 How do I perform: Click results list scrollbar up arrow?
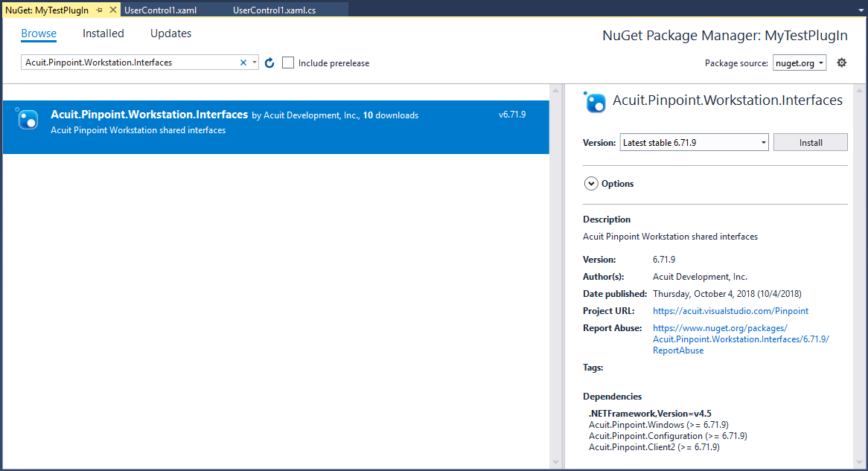pyautogui.click(x=556, y=90)
